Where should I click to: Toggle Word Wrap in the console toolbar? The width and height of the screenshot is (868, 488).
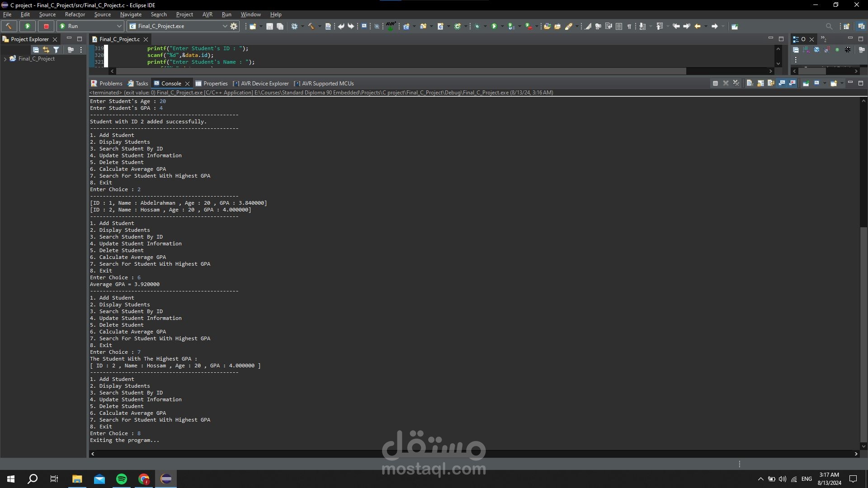tap(771, 83)
